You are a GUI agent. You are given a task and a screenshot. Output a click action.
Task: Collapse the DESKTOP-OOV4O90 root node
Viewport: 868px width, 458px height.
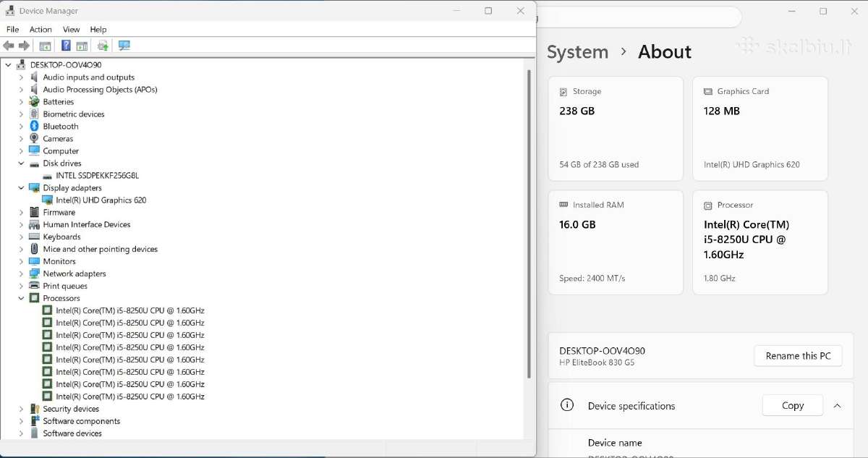coord(8,64)
